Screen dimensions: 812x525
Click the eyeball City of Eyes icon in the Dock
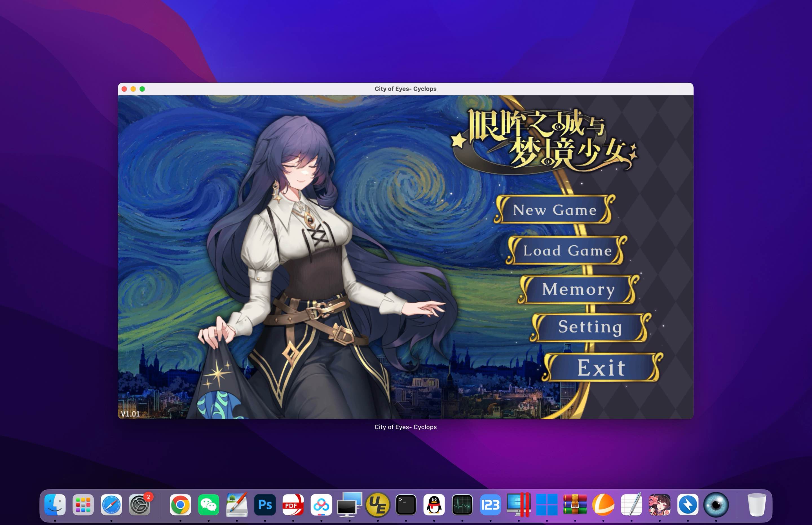[x=716, y=504]
